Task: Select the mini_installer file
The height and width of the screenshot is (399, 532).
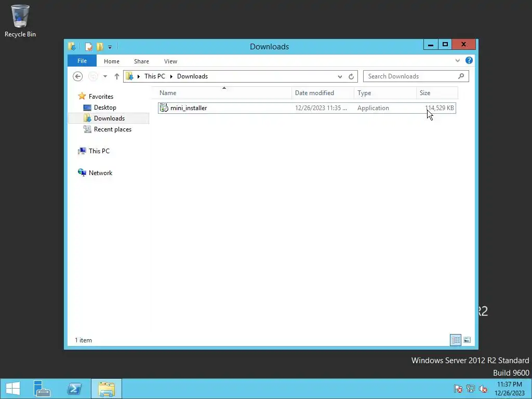Action: [x=307, y=108]
